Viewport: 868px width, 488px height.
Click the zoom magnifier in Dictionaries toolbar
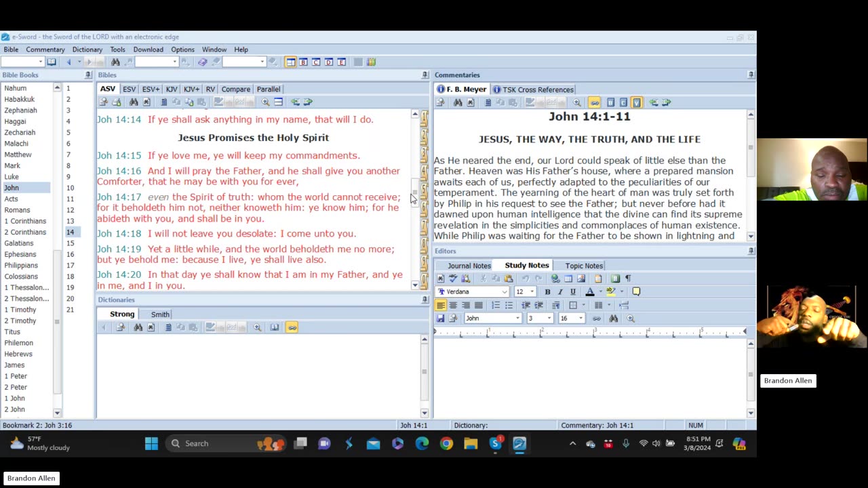tap(257, 327)
